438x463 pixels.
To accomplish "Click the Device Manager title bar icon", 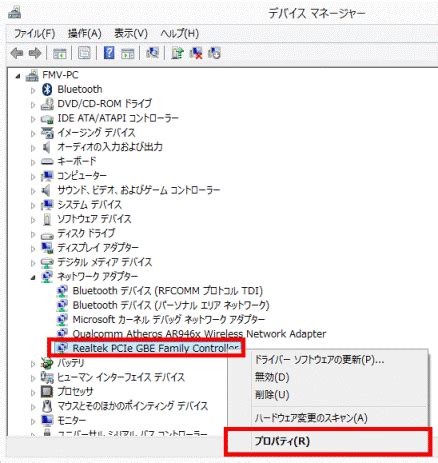I will [x=15, y=13].
